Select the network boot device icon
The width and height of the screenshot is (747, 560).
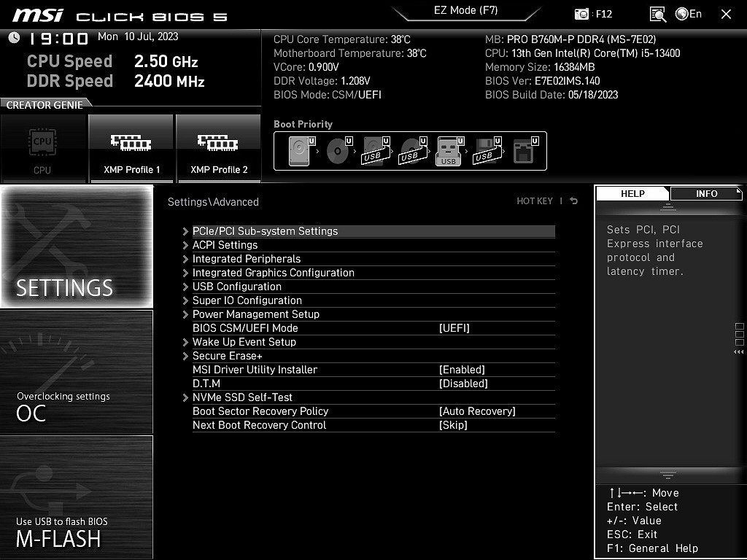pyautogui.click(x=525, y=150)
